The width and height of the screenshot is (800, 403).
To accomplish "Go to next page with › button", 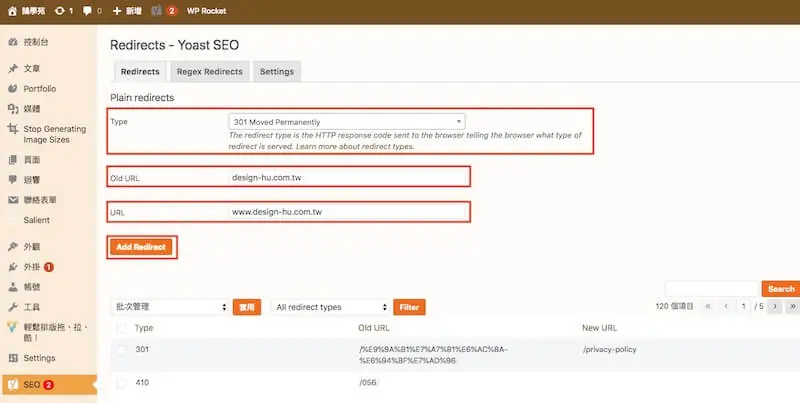I will click(x=774, y=307).
